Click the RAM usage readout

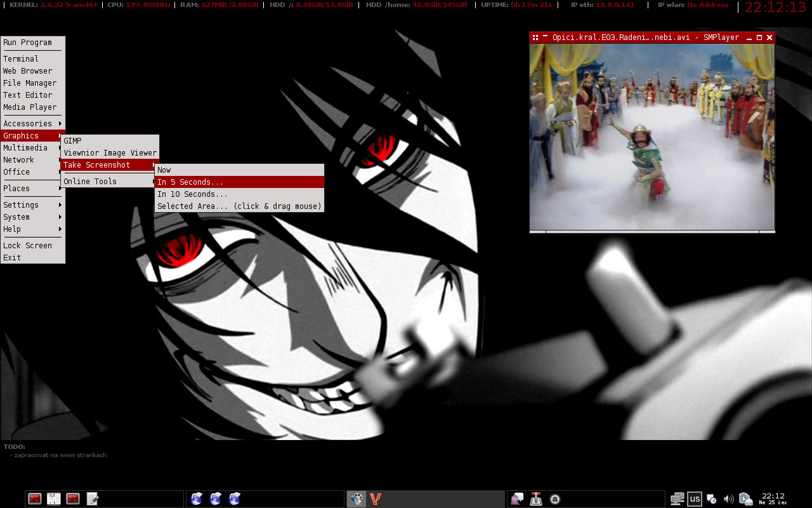pyautogui.click(x=220, y=5)
